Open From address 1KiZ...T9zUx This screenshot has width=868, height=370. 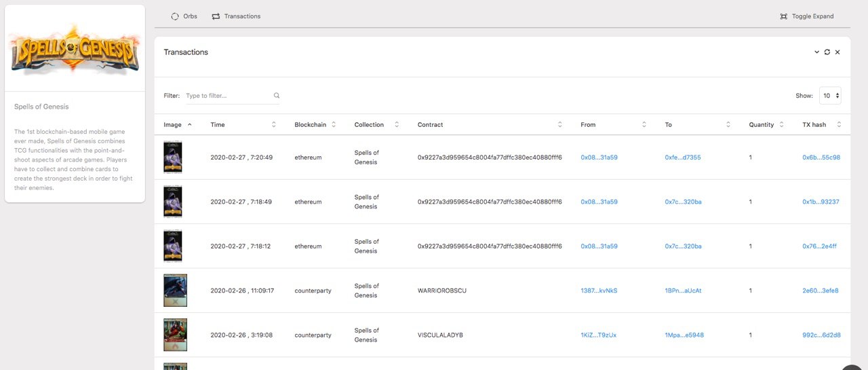pyautogui.click(x=598, y=335)
